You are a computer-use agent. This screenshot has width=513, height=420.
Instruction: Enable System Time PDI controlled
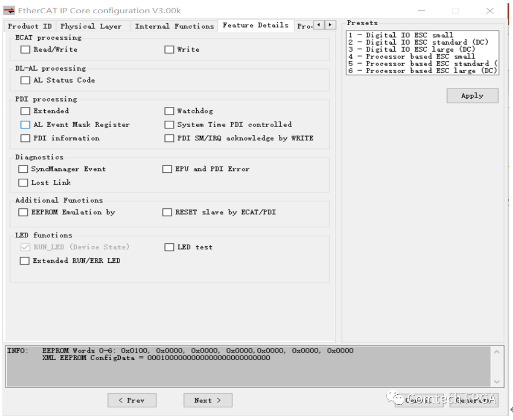click(169, 124)
